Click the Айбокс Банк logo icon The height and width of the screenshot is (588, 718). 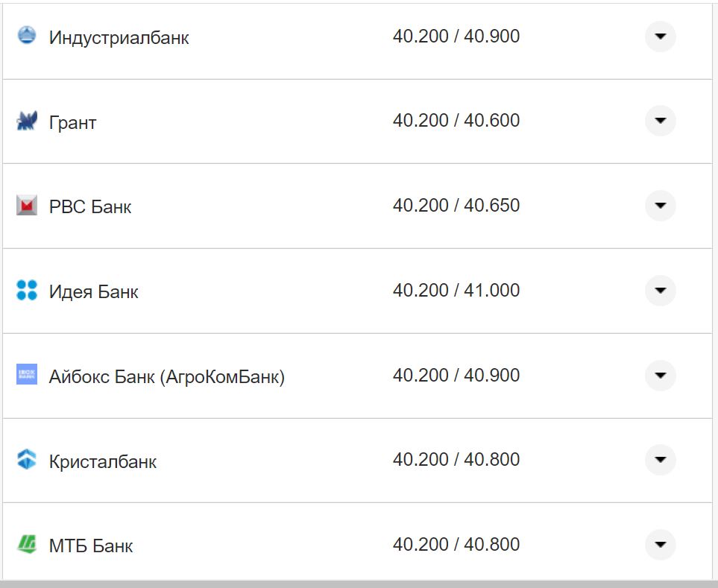pyautogui.click(x=27, y=375)
